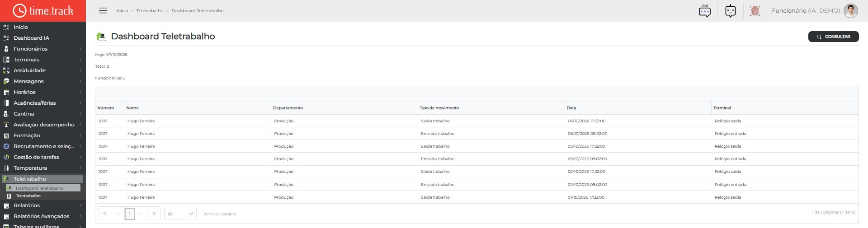Viewport: 868px width, 228px height.
Task: Expand the Horários menu chevron
Action: coord(80,92)
